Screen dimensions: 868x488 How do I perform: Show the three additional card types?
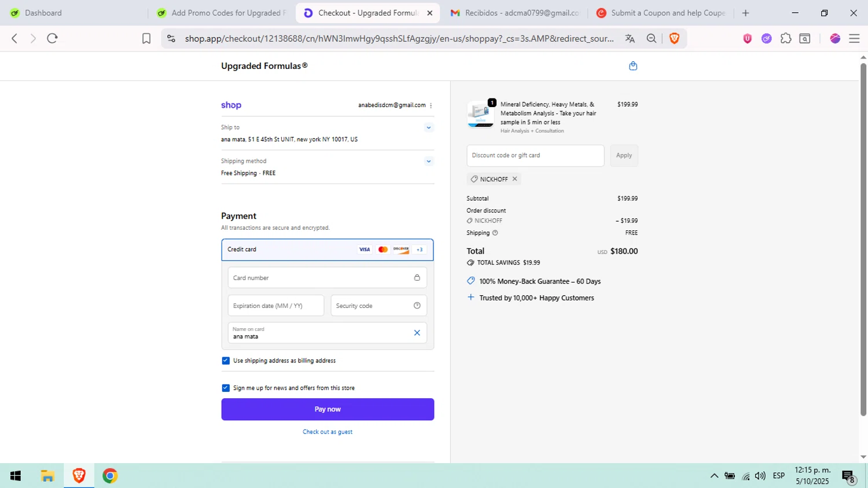[420, 249]
